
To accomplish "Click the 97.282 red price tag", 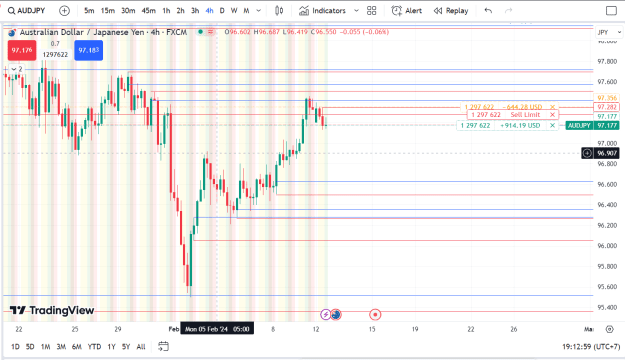I will click(x=607, y=107).
